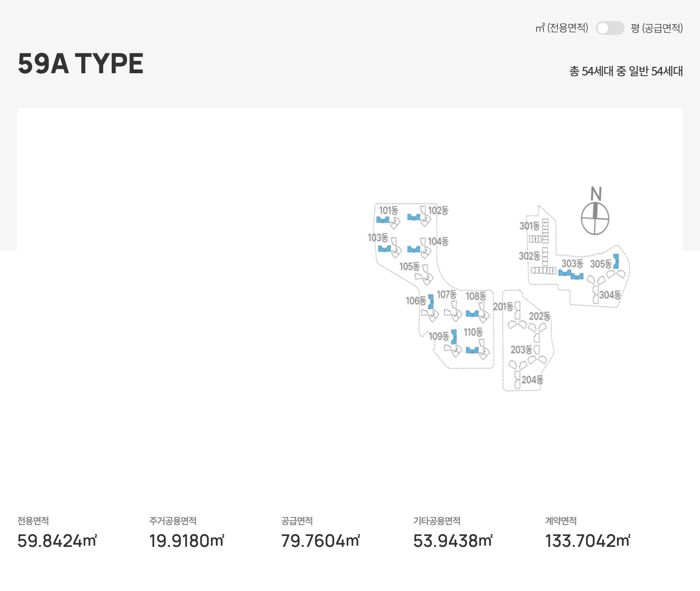This screenshot has width=700, height=591.
Task: Toggle the ㎡ to 평 unit switch
Action: click(610, 28)
